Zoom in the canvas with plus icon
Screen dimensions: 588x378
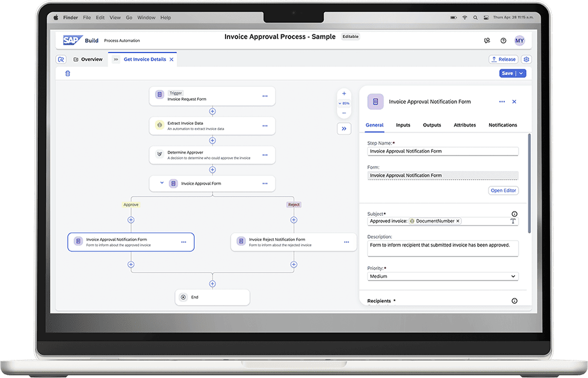pyautogui.click(x=344, y=93)
